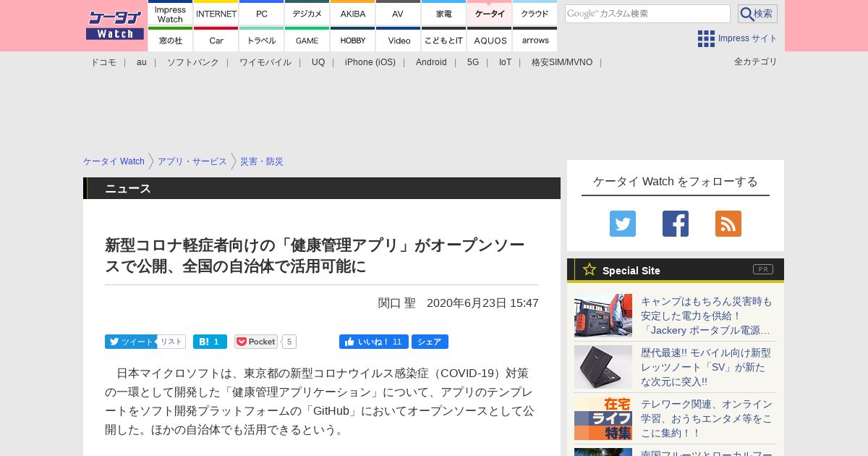This screenshot has width=868, height=456.
Task: Click the 災害・防災 breadcrumb link
Action: point(262,161)
